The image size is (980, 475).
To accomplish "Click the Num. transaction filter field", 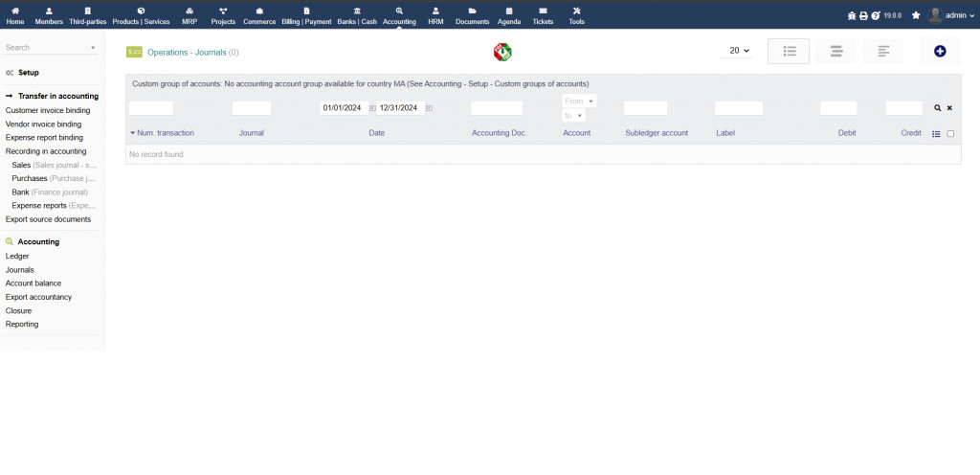I will (x=150, y=108).
